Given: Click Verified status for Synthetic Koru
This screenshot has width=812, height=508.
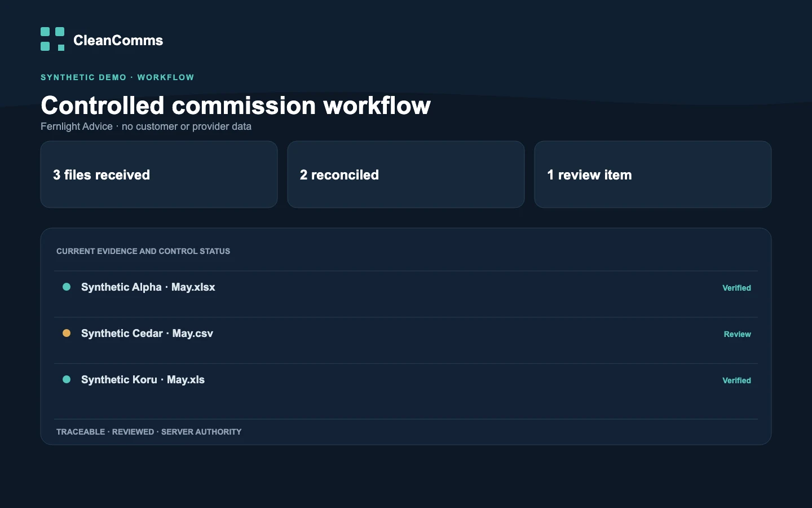Looking at the screenshot, I should point(736,380).
